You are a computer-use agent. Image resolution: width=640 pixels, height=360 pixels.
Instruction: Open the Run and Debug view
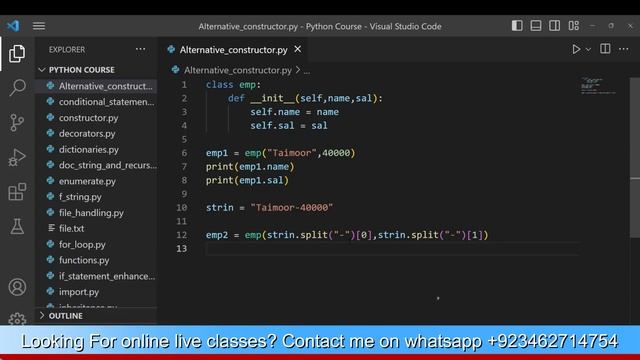[x=17, y=157]
